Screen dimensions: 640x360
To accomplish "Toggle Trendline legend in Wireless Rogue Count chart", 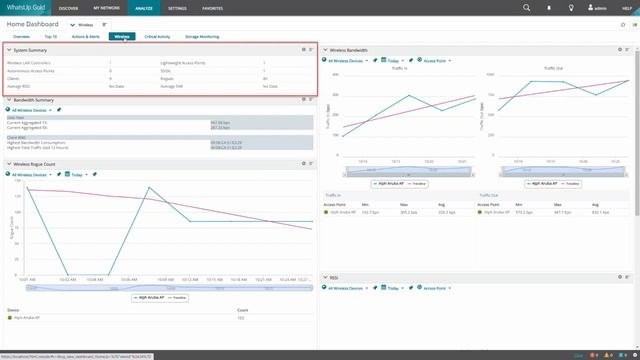I will (177, 298).
